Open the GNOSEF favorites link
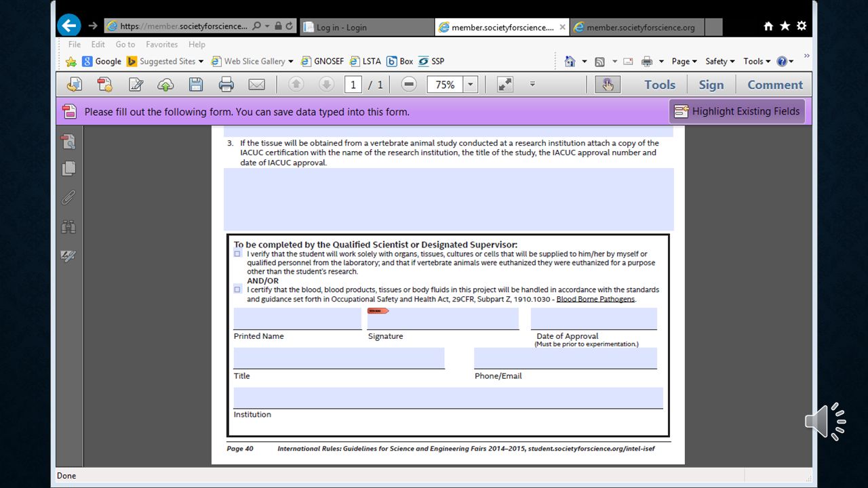868x488 pixels. [323, 61]
